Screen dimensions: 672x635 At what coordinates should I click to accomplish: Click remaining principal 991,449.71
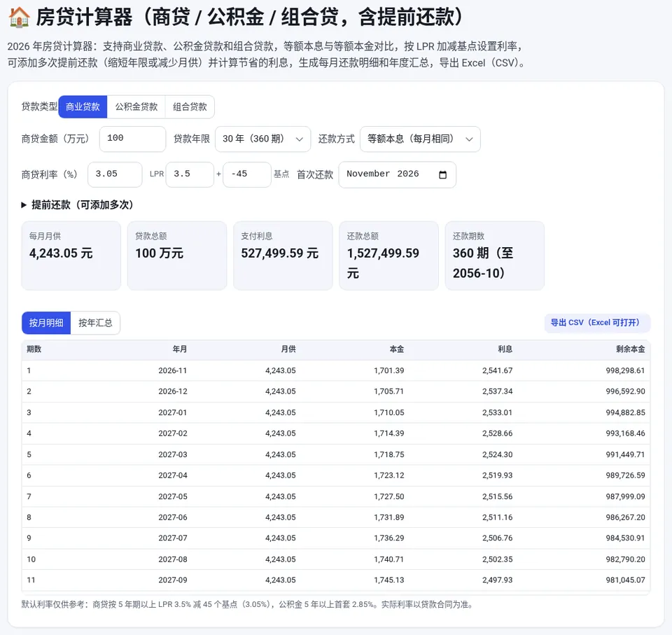coord(625,454)
